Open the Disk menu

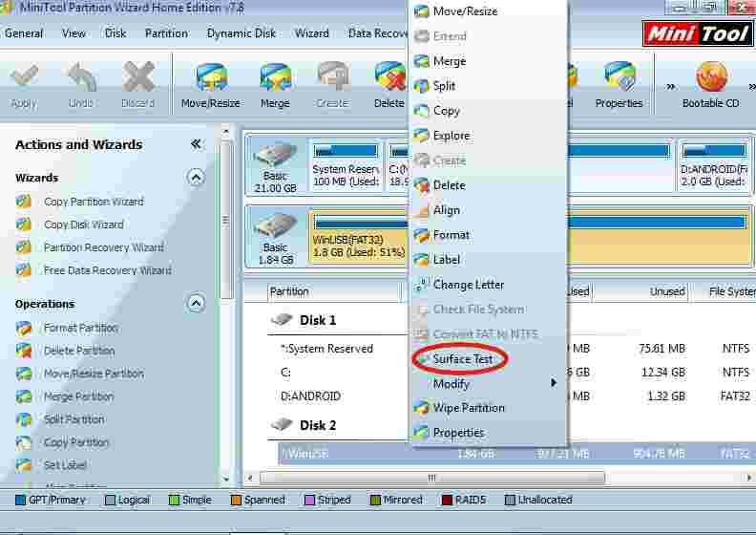click(115, 33)
